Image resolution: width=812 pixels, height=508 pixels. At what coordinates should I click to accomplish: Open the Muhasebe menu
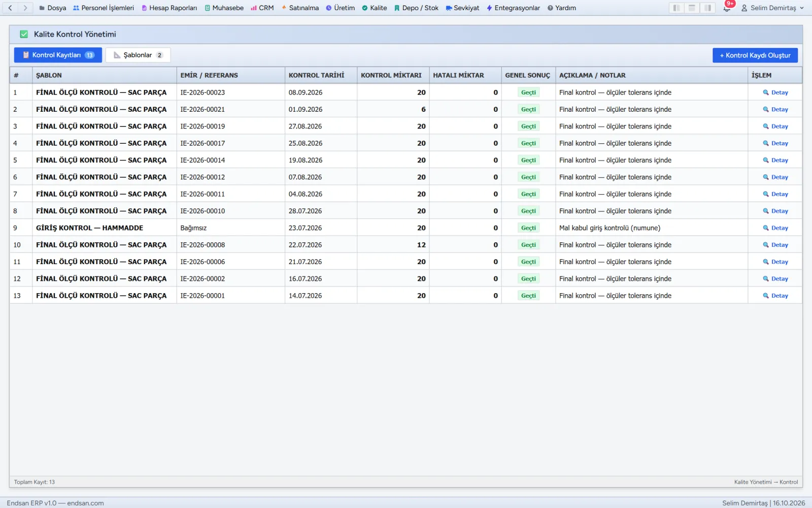[x=224, y=8]
